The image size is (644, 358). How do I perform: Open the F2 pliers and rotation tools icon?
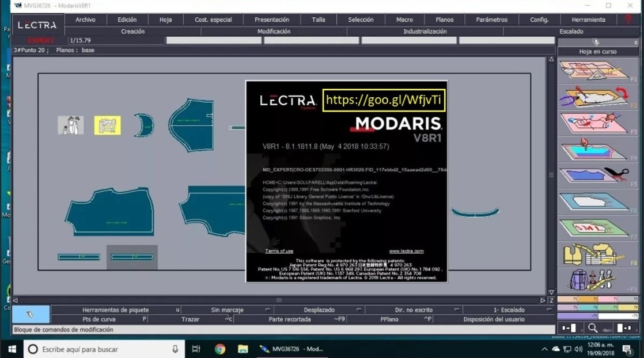pyautogui.click(x=594, y=97)
